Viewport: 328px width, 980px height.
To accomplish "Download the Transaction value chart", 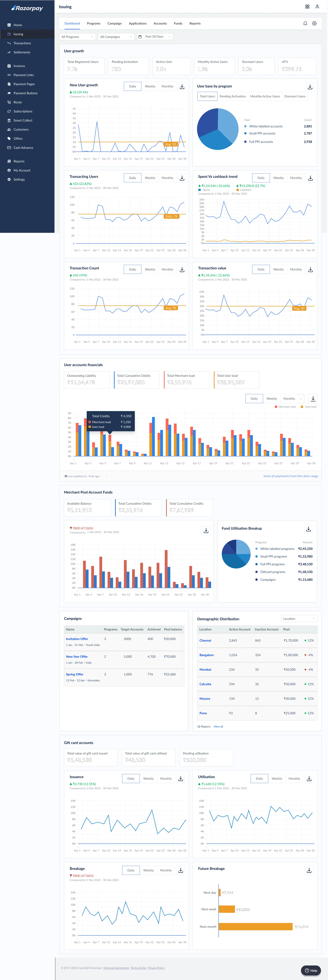I will 311,269.
